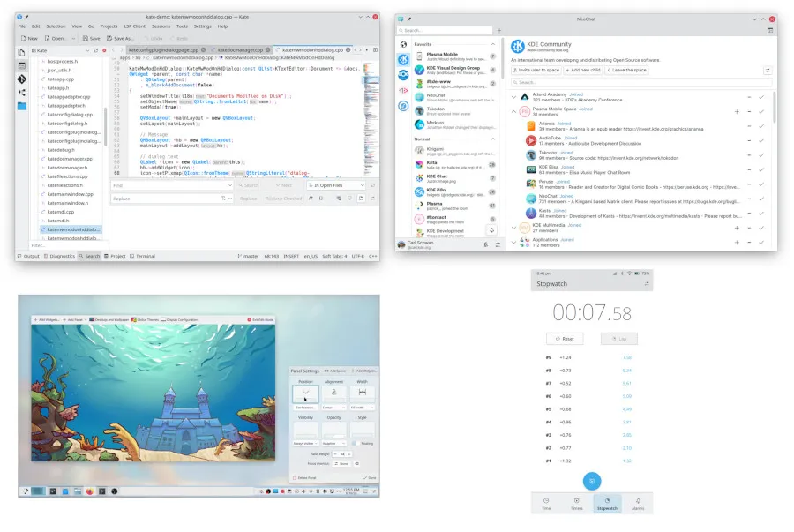Click the plus icon on the KDE Multimedia row

tap(737, 229)
